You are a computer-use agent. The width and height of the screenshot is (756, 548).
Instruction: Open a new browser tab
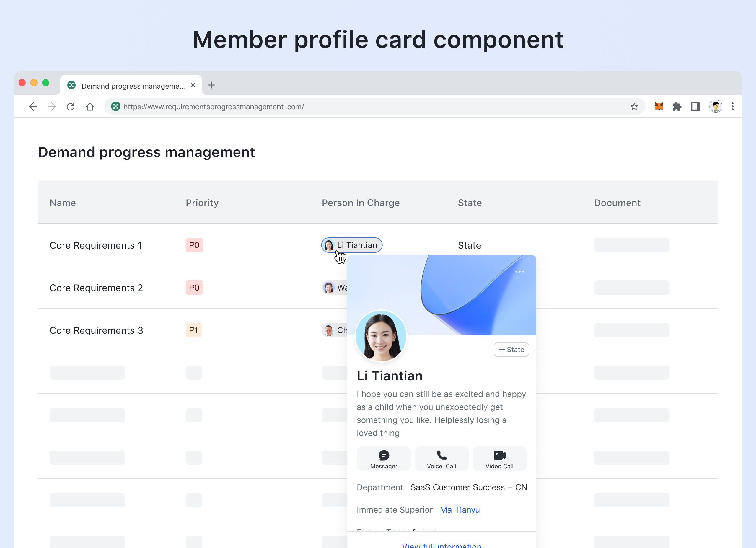[x=211, y=85]
